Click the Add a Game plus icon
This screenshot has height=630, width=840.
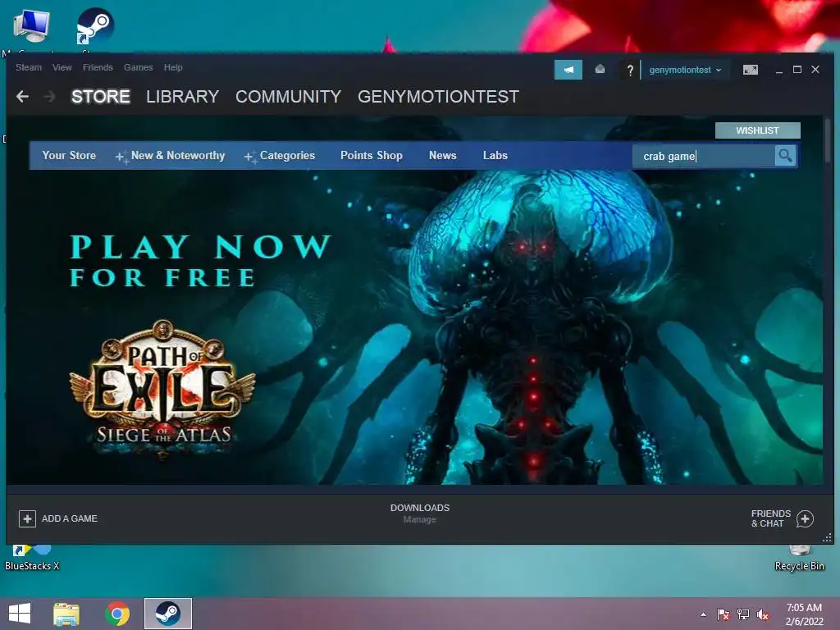pos(27,518)
